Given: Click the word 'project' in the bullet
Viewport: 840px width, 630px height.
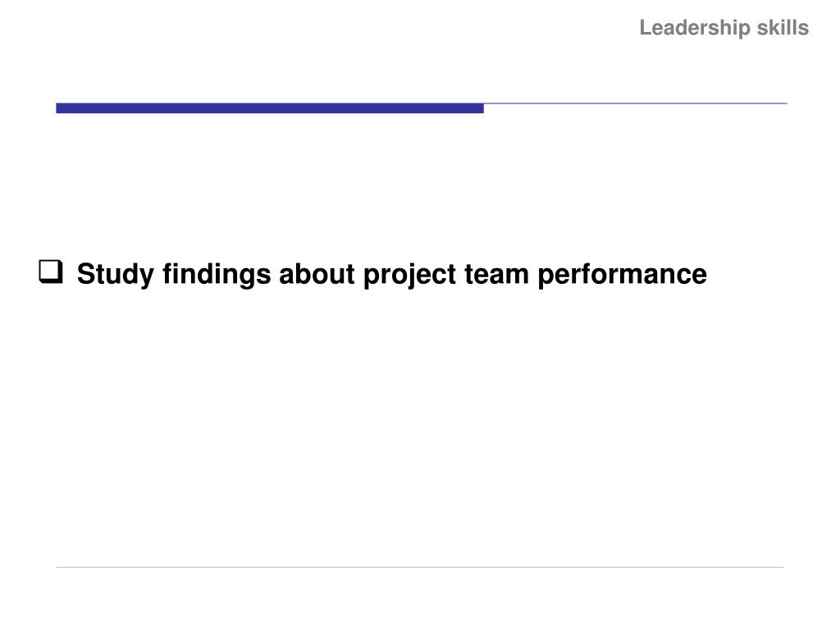Looking at the screenshot, I should 410,275.
